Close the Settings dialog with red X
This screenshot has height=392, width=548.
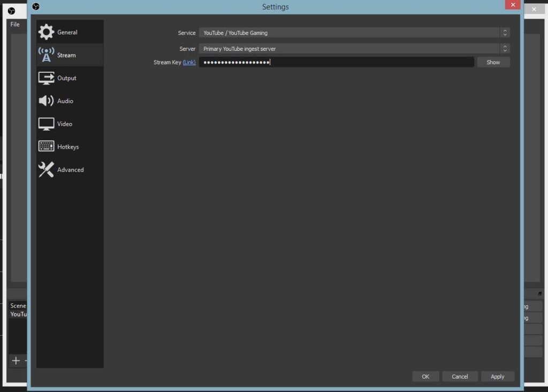click(x=513, y=4)
